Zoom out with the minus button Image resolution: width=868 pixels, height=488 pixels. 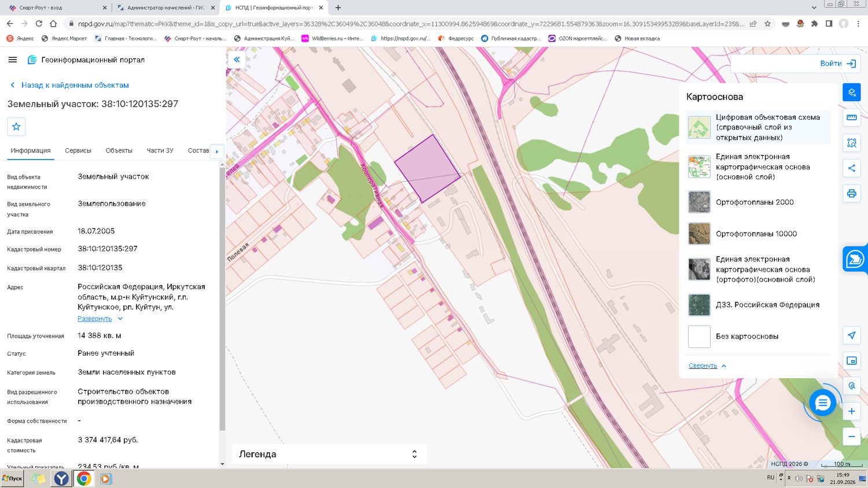[x=851, y=437]
